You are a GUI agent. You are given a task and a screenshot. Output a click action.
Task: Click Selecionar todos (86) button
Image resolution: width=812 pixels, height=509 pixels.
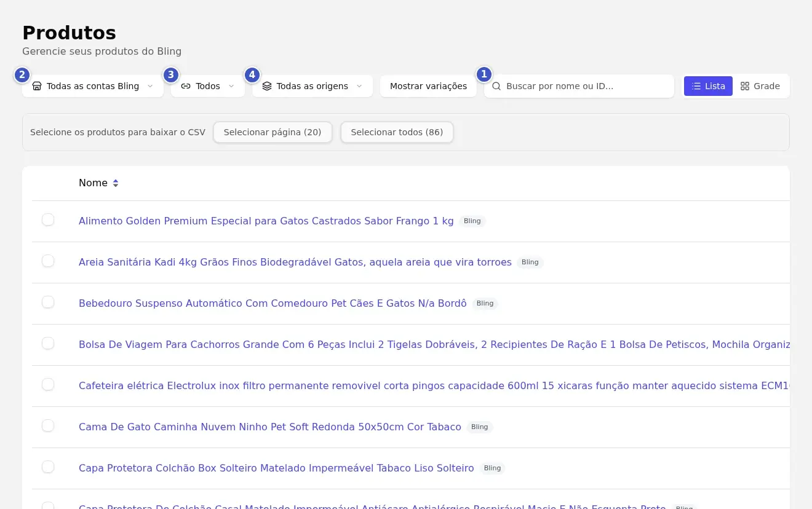(x=397, y=132)
